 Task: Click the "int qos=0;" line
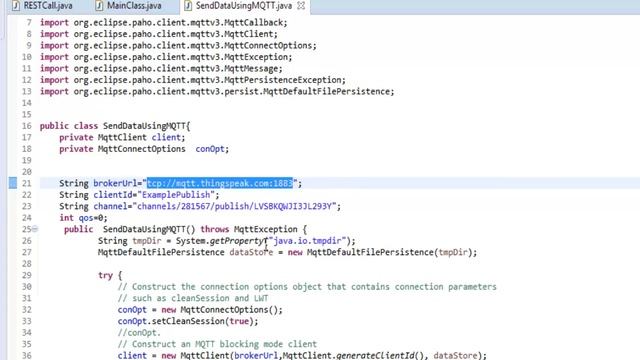(83, 218)
